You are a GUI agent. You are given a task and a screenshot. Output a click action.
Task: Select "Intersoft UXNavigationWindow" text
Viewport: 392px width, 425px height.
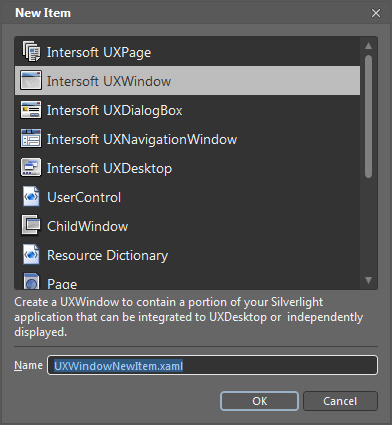coord(142,140)
